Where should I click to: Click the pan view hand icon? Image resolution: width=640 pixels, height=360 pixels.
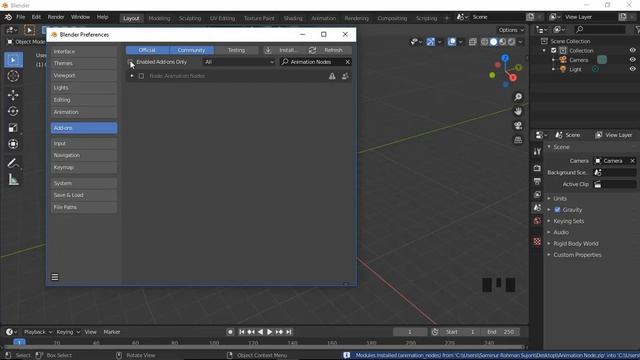[x=518, y=111]
